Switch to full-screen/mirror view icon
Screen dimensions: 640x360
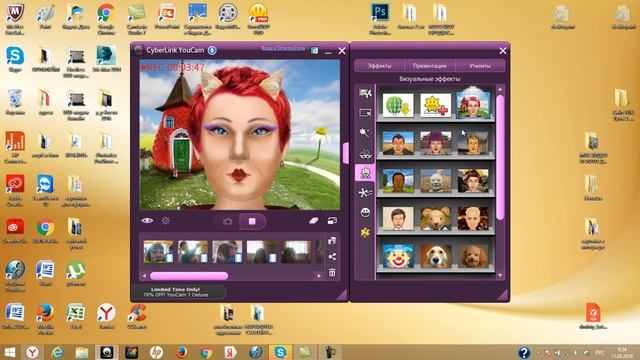pyautogui.click(x=332, y=221)
